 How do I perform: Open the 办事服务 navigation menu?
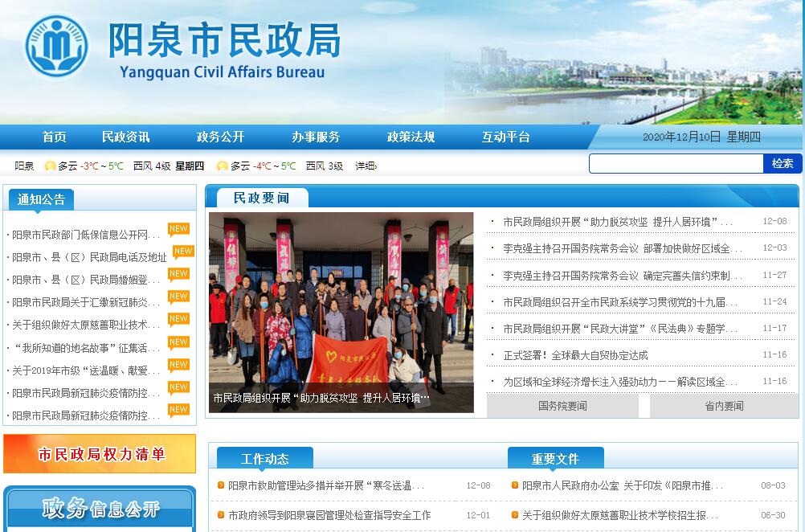(x=316, y=137)
